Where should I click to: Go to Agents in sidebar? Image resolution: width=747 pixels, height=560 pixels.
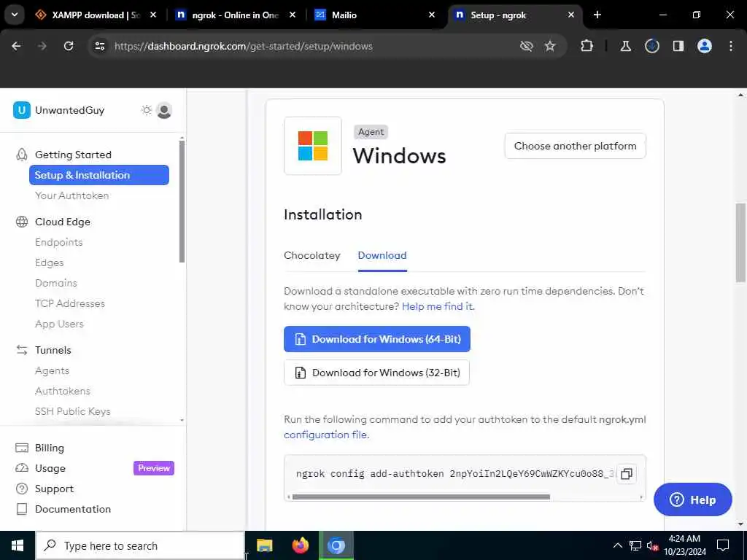[52, 370]
